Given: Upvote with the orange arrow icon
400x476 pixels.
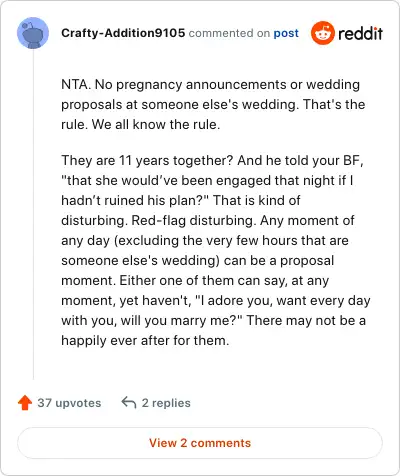Looking at the screenshot, I should tap(25, 403).
